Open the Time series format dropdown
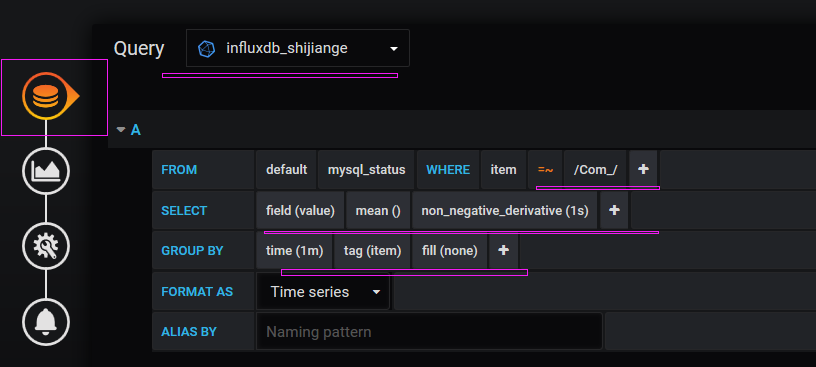This screenshot has height=367, width=816. coord(323,292)
